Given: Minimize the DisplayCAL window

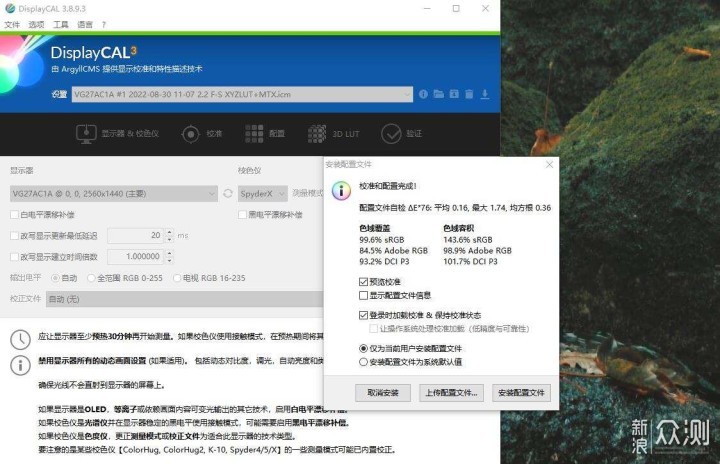Looking at the screenshot, I should pyautogui.click(x=427, y=8).
